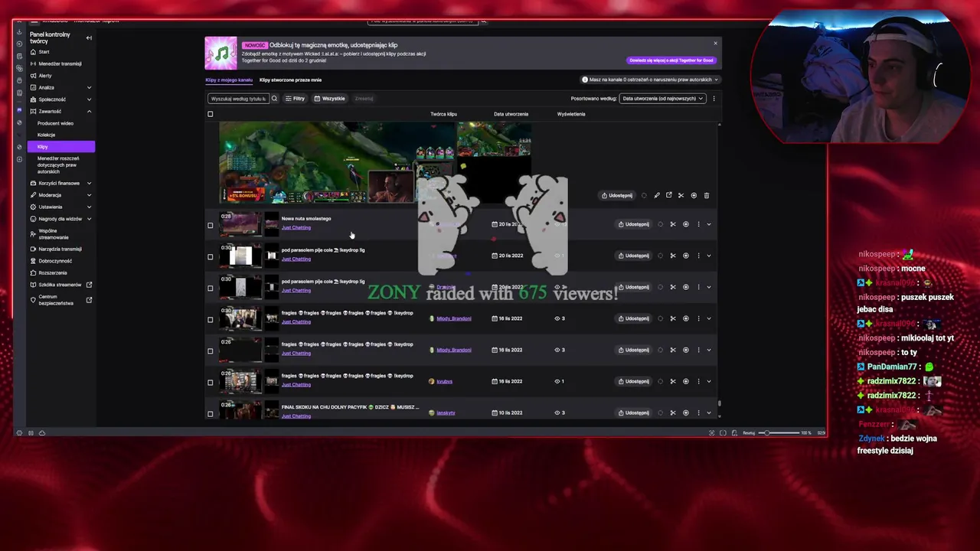Open Menedżer transmisji in sidebar
The height and width of the screenshot is (551, 980).
60,64
